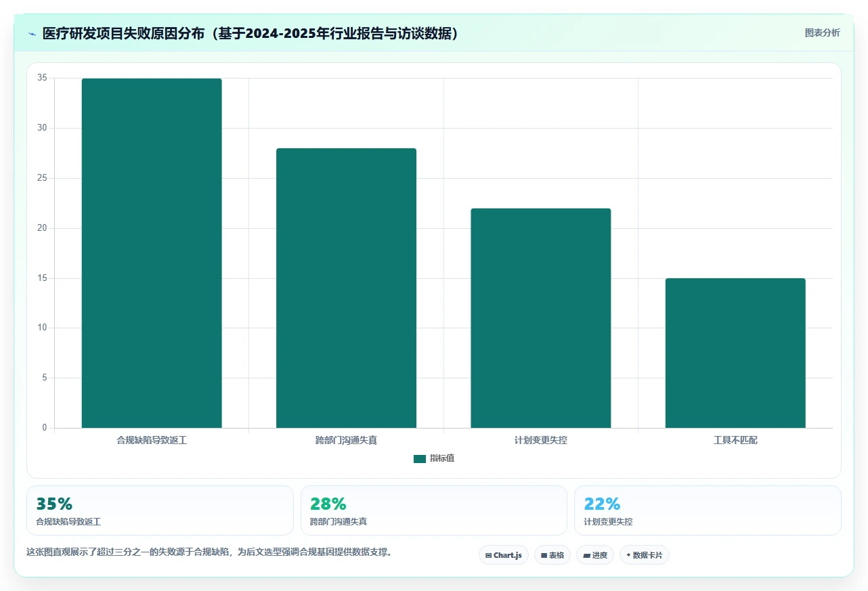Click the 表格 tag chip
The width and height of the screenshot is (868, 591).
pyautogui.click(x=552, y=555)
